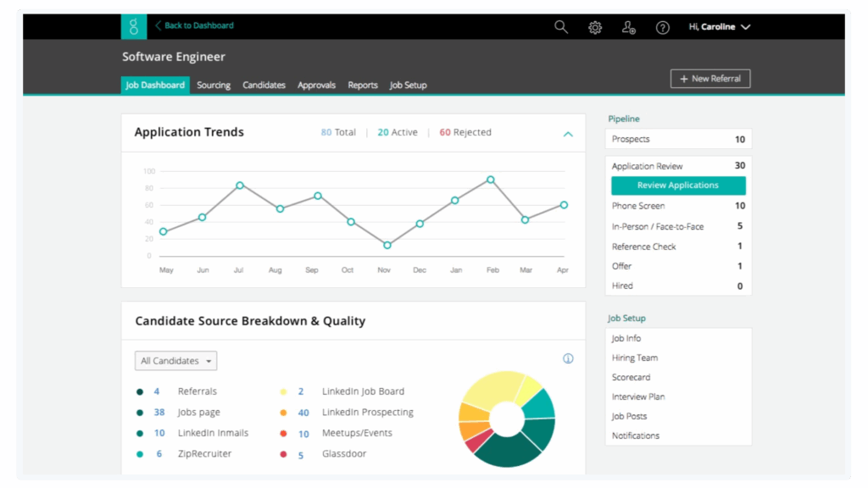Open the Candidates tab
Screen dimensions: 868x488
click(264, 85)
